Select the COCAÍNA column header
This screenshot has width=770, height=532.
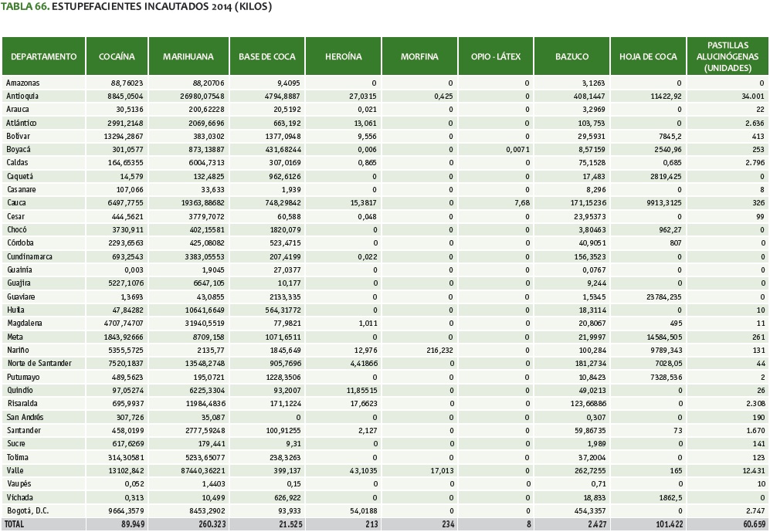(117, 56)
